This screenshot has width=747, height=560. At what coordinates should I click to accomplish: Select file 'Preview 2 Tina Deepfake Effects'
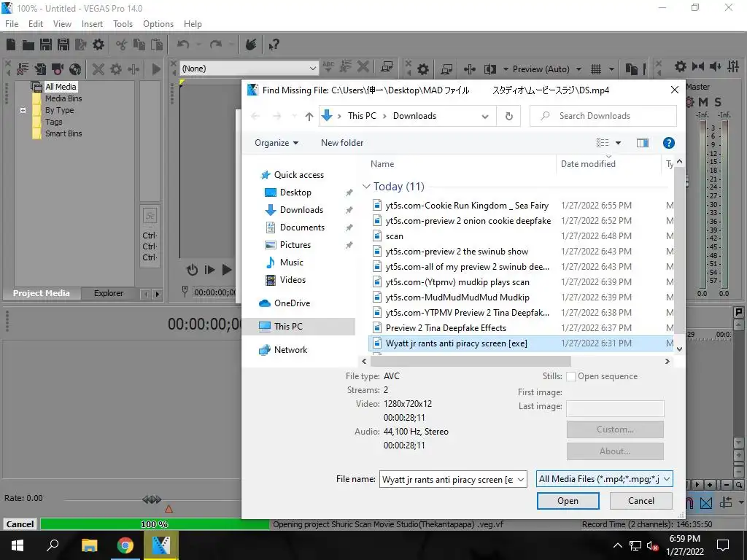tap(446, 328)
